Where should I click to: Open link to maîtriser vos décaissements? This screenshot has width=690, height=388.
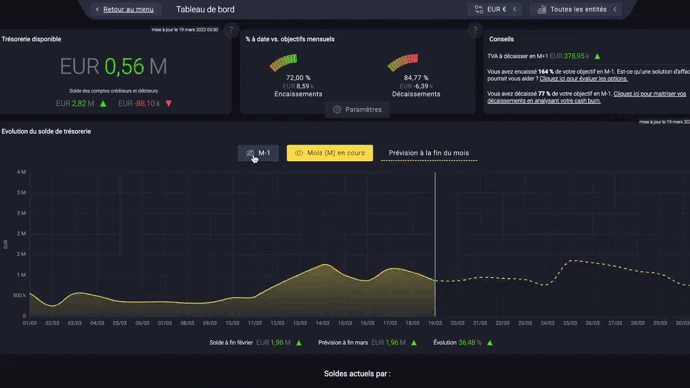tap(587, 97)
